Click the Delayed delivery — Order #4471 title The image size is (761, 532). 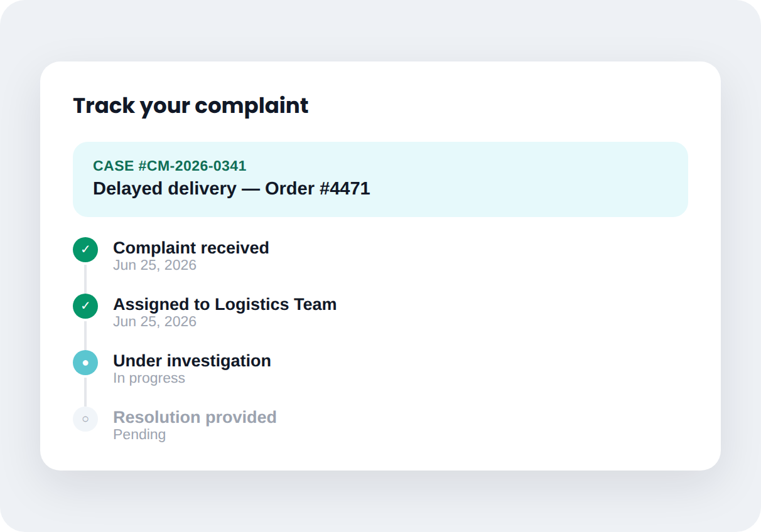click(232, 188)
